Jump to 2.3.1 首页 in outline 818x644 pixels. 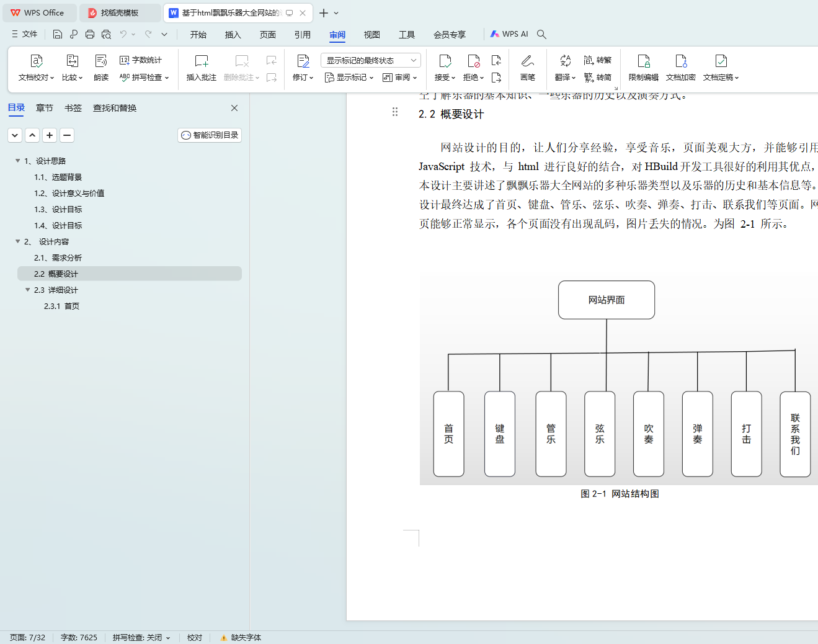pos(62,306)
